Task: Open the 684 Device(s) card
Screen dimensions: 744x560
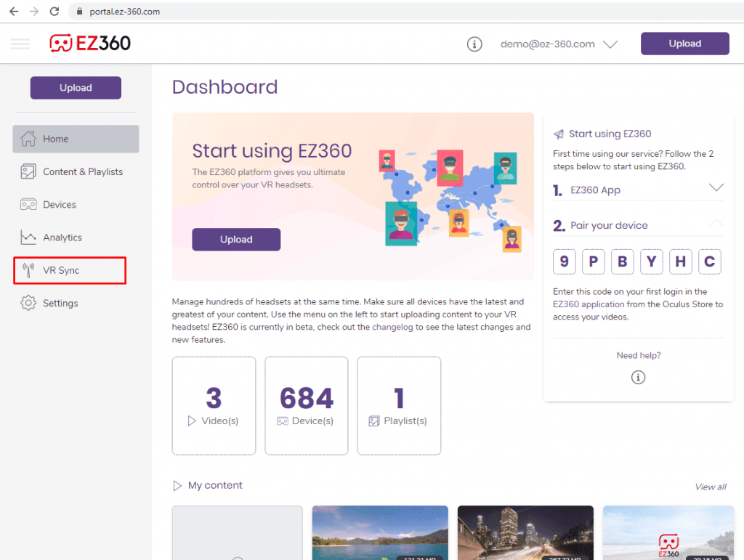Action: pos(307,406)
